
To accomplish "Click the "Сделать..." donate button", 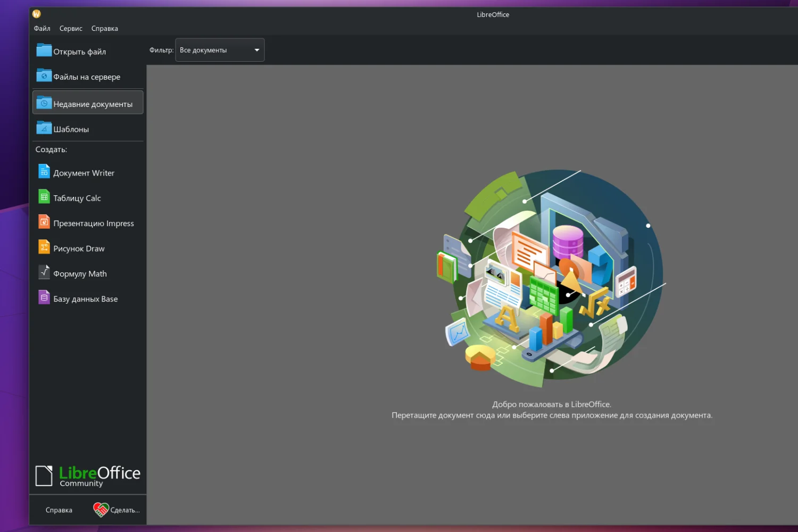I will (117, 510).
